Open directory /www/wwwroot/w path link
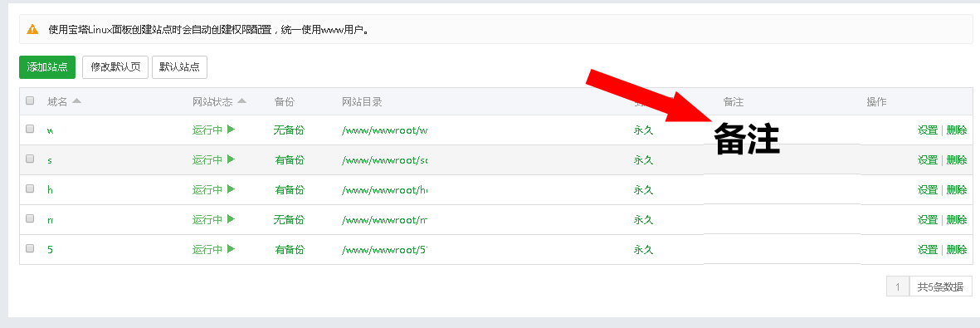Screen dimensions: 980x328 pyautogui.click(x=384, y=131)
